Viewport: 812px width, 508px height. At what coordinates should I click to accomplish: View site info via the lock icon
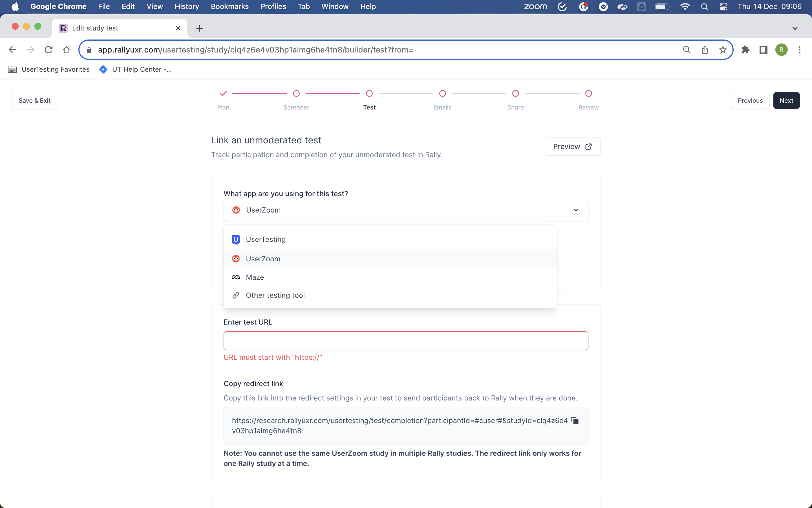pyautogui.click(x=89, y=50)
